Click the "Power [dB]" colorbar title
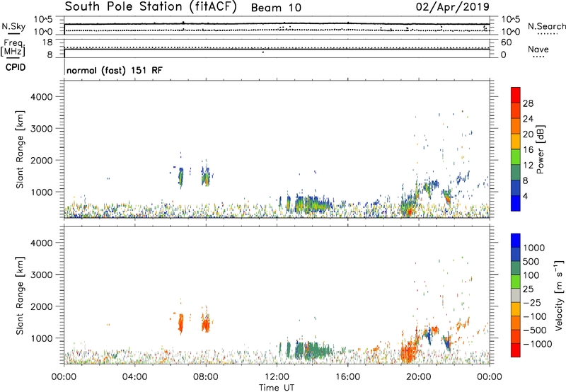 pyautogui.click(x=541, y=149)
